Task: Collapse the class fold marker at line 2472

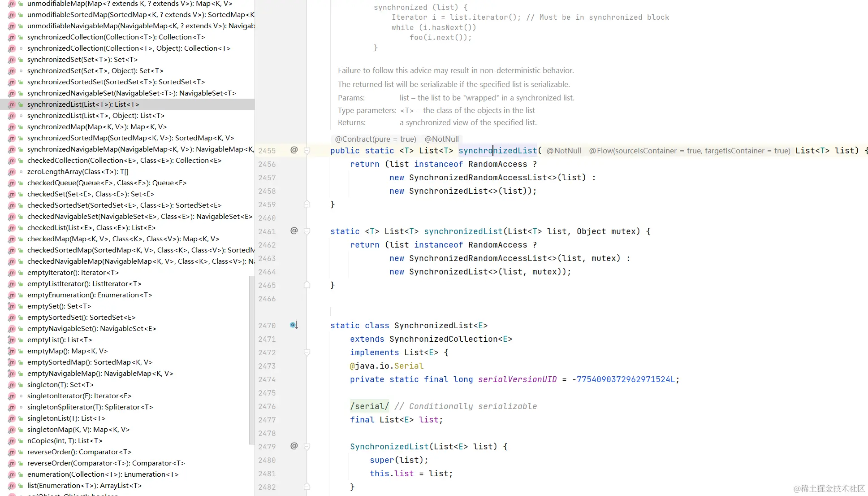Action: coord(307,353)
